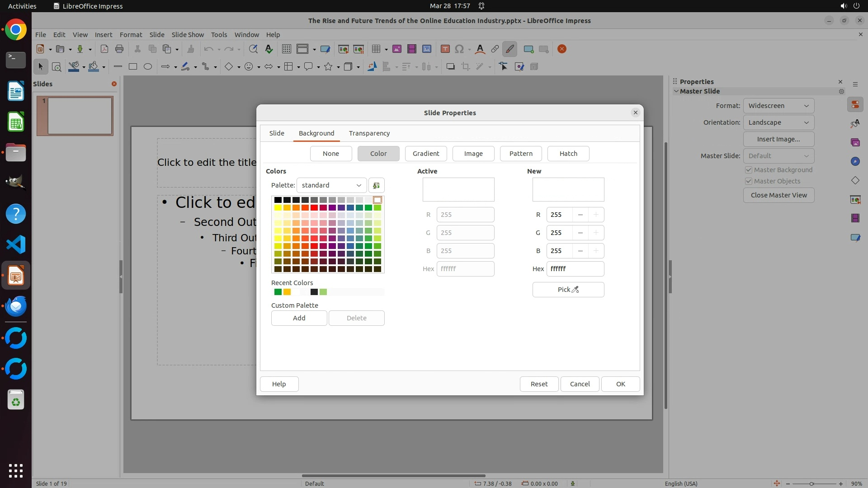Screen dimensions: 868x488
Task: Click the eyedropper Pick button
Action: pyautogui.click(x=568, y=290)
